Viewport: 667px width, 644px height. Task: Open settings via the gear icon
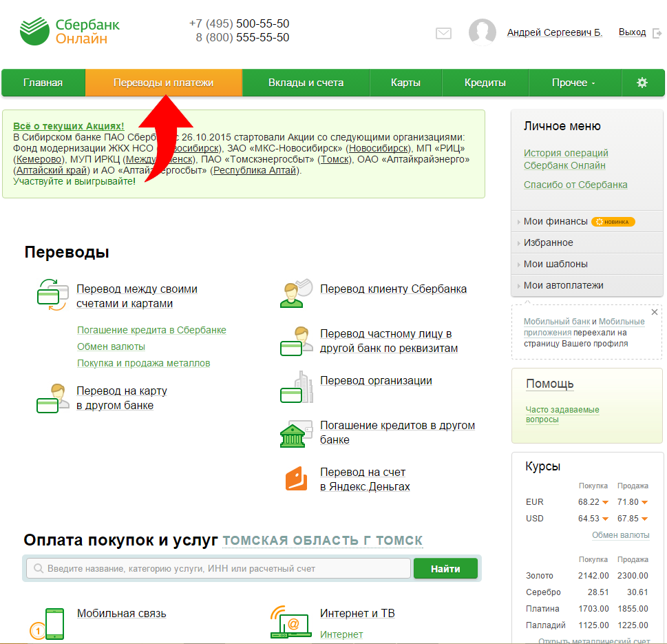[642, 83]
